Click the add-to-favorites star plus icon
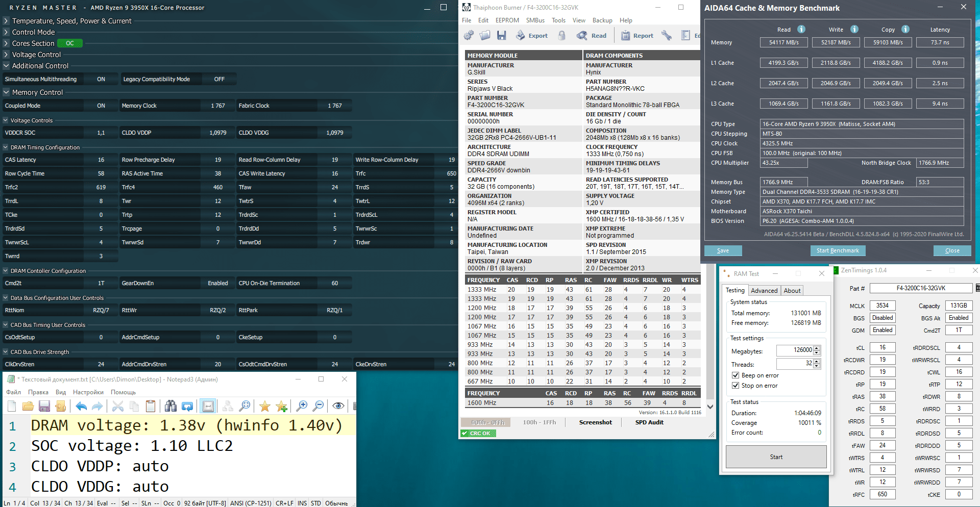Image resolution: width=980 pixels, height=507 pixels. 281,406
